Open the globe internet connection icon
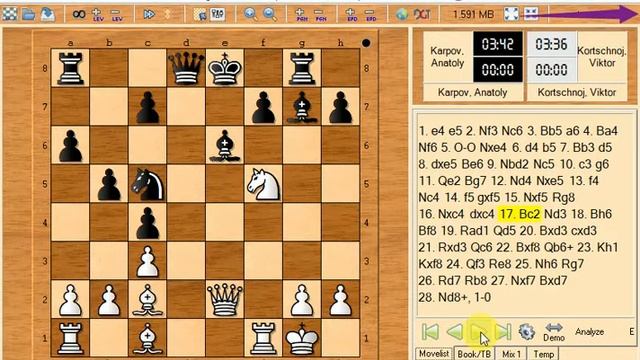The width and height of the screenshot is (640, 360). 402,14
